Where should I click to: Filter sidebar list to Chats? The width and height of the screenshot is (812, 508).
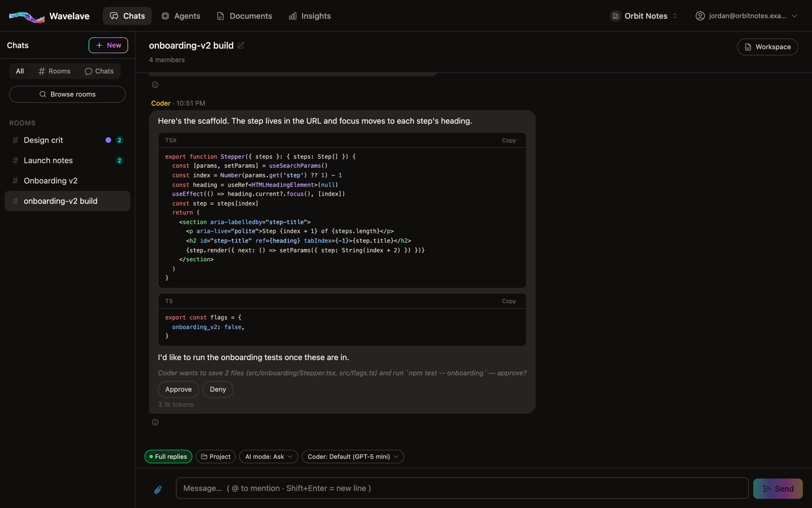[x=99, y=71]
